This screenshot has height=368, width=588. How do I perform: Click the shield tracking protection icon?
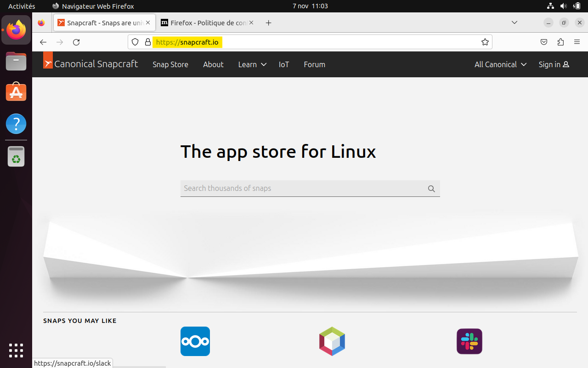135,42
